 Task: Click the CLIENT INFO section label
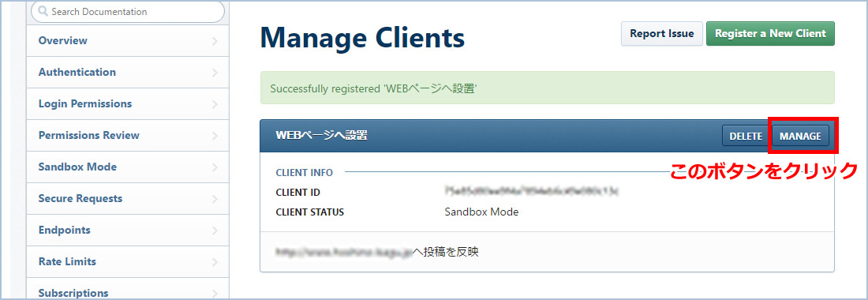[x=305, y=173]
